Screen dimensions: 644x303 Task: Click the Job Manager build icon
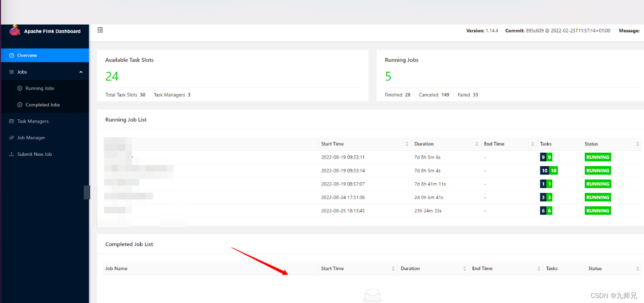[x=12, y=138]
